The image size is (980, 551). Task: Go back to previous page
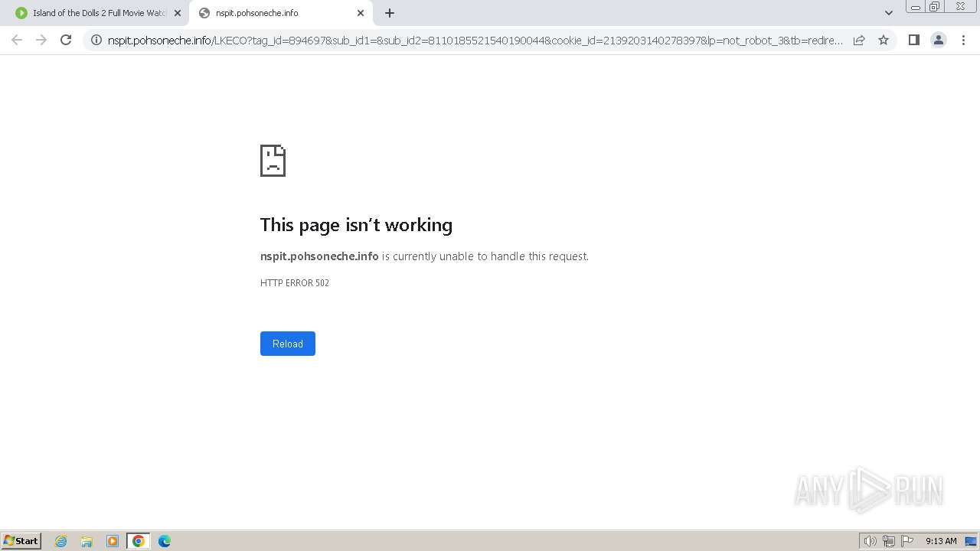[17, 40]
